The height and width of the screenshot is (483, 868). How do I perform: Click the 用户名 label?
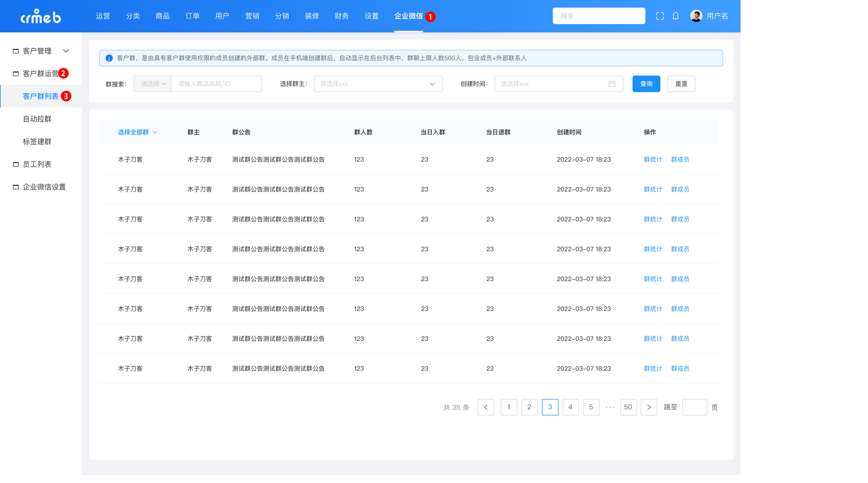point(717,16)
